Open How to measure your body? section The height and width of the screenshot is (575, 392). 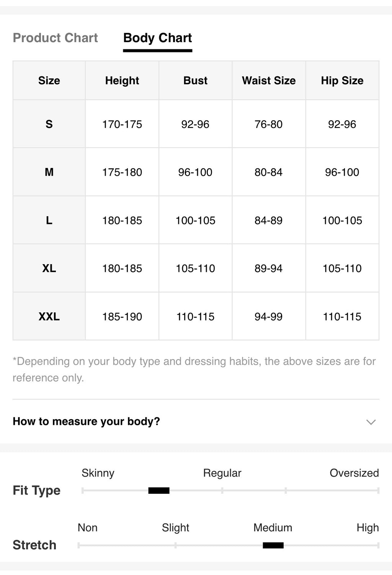point(196,421)
